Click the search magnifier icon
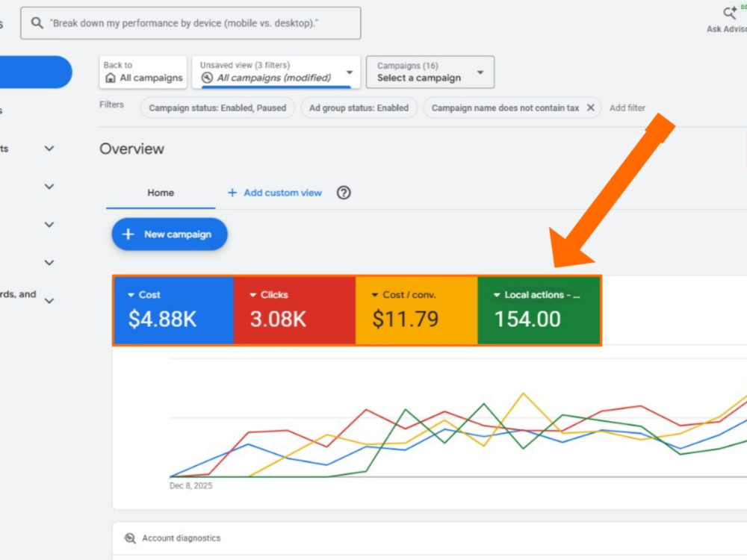Screen dimensions: 747x560 tap(37, 23)
